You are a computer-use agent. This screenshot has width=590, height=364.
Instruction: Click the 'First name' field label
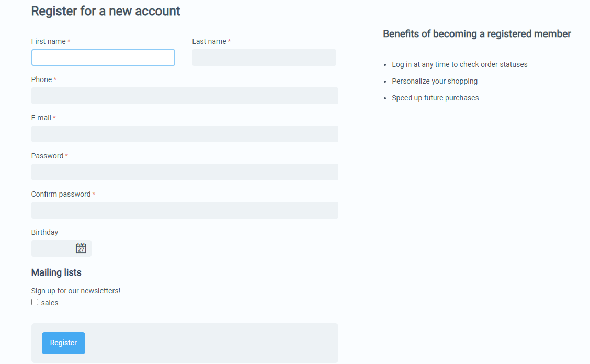tap(48, 41)
